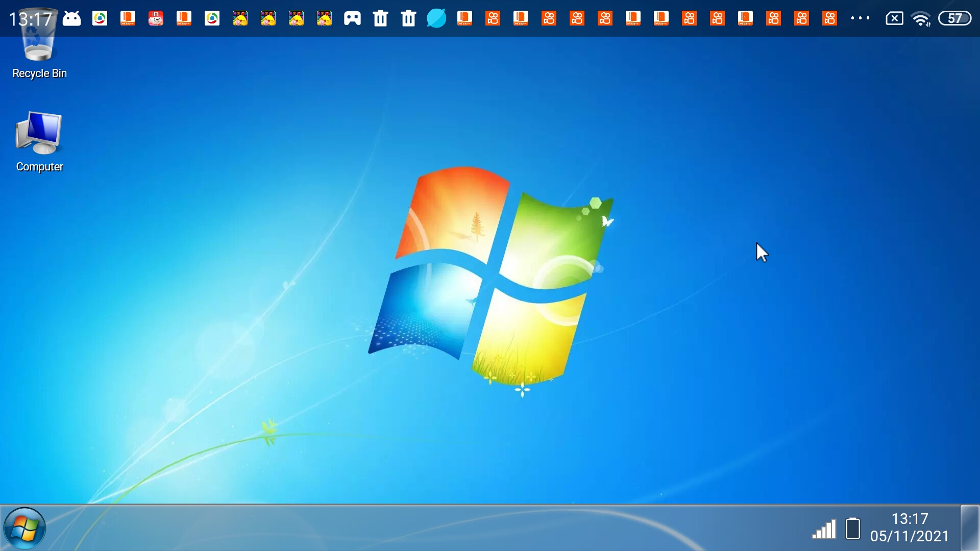Tap the crossed-box status icon
Viewport: 980px width, 551px height.
(894, 19)
